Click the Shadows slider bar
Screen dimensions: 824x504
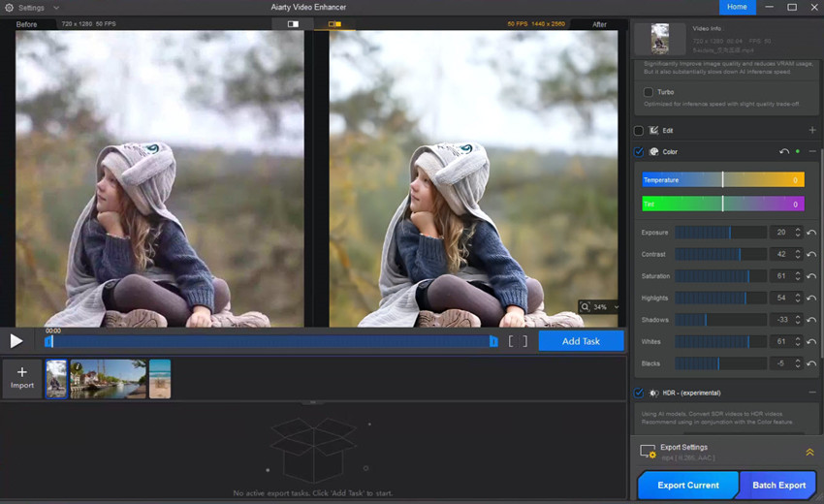point(720,320)
